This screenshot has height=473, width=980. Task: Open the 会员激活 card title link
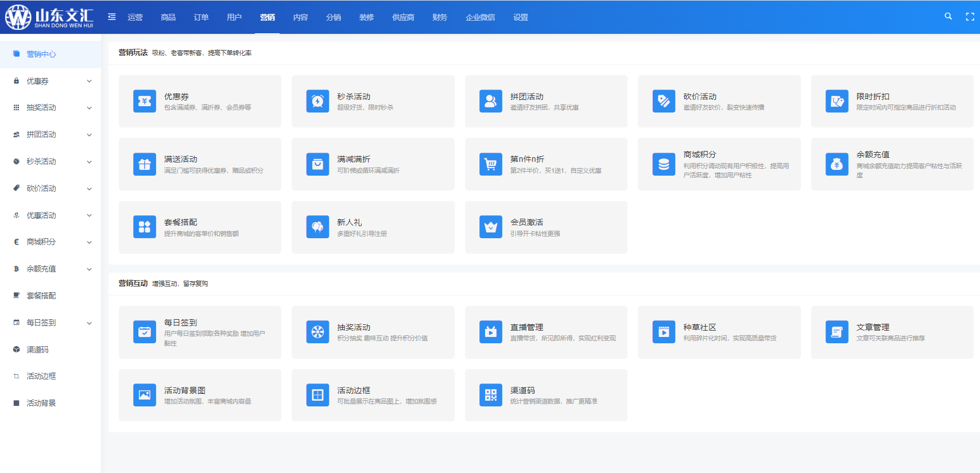pos(526,222)
